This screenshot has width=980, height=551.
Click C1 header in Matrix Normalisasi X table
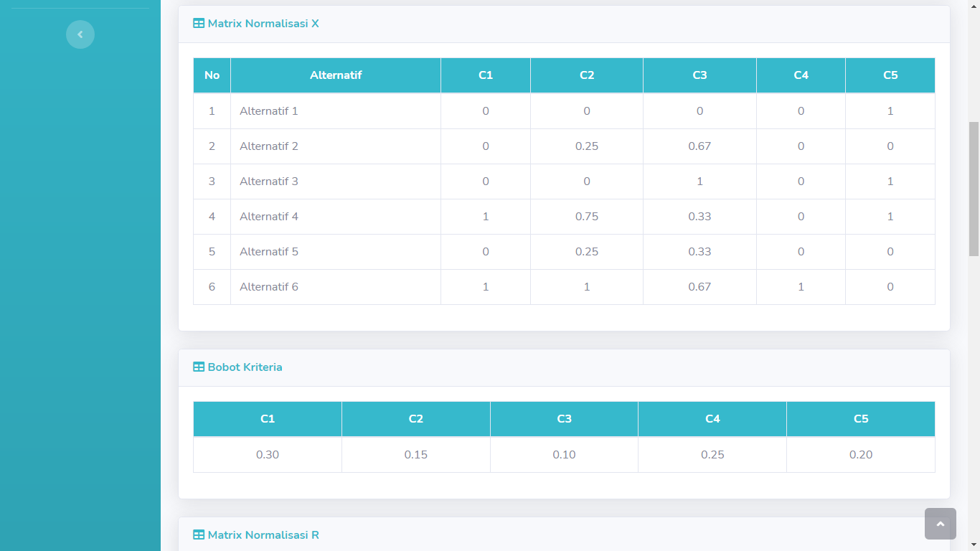[486, 75]
